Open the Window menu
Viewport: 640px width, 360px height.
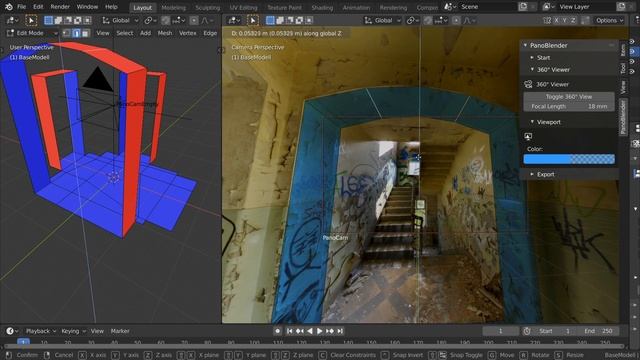87,7
